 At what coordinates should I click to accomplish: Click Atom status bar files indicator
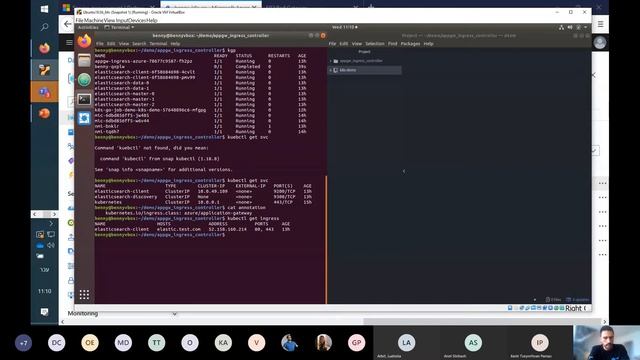[x=553, y=300]
